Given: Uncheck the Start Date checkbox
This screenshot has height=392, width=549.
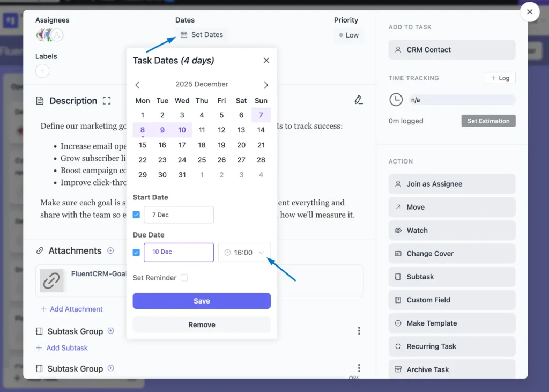Looking at the screenshot, I should [x=136, y=215].
